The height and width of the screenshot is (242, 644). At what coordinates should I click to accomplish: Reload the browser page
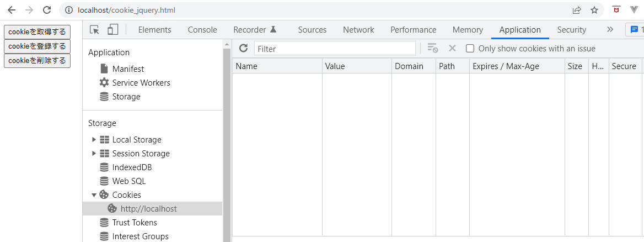[x=47, y=10]
